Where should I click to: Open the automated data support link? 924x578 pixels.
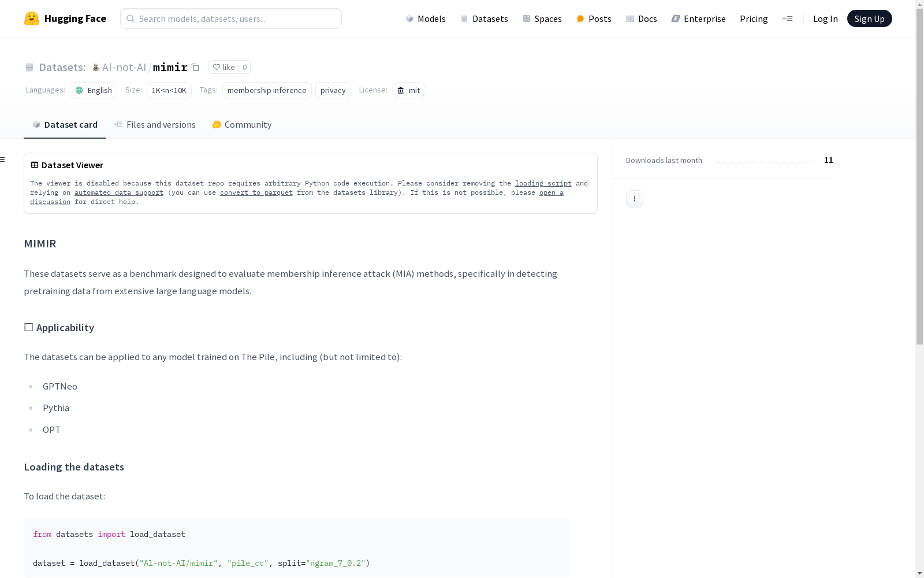coord(119,192)
